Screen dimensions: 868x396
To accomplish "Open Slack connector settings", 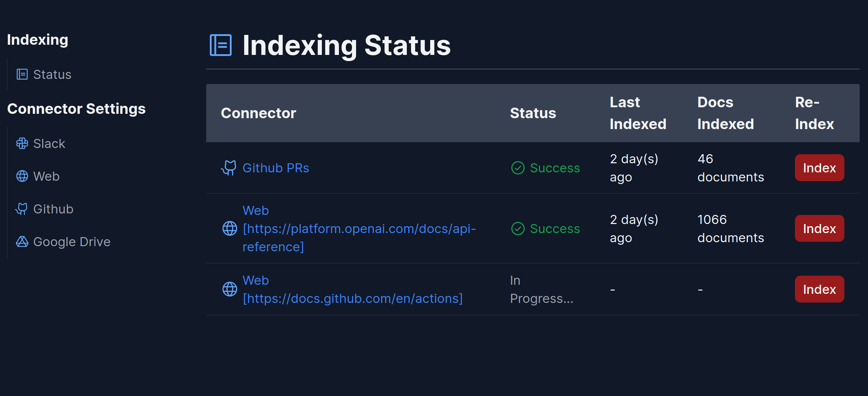I will tap(49, 143).
